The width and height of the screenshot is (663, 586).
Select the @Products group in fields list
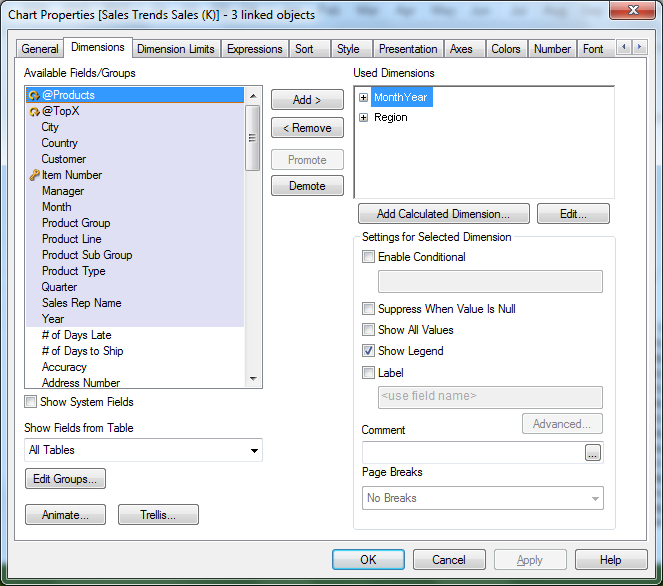coord(135,96)
